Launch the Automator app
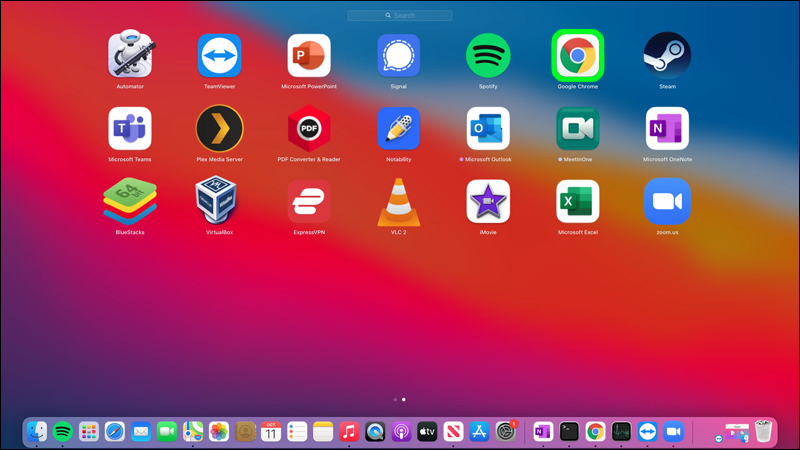This screenshot has height=450, width=800. click(x=130, y=54)
